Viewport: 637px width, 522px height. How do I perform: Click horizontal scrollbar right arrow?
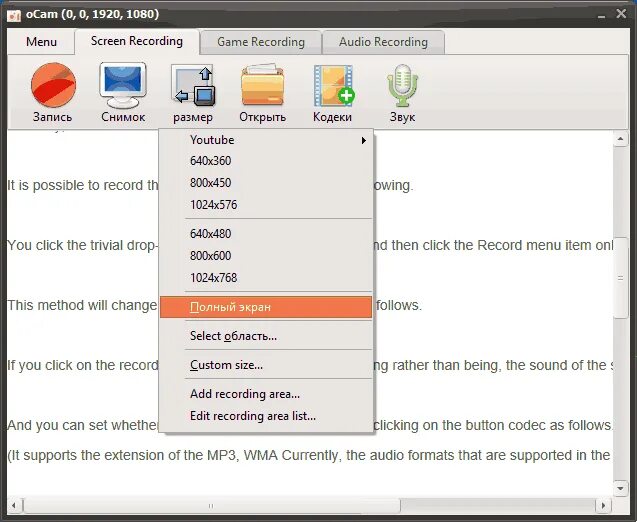pos(603,506)
